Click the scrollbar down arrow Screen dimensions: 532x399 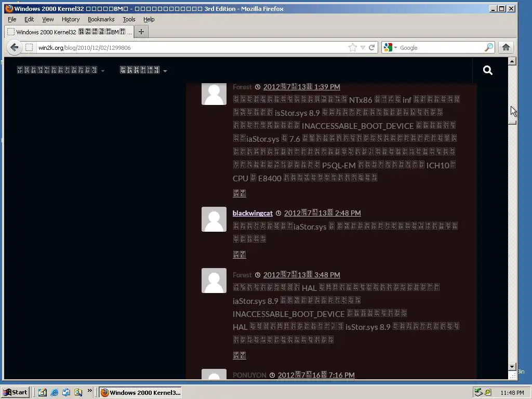pyautogui.click(x=512, y=366)
